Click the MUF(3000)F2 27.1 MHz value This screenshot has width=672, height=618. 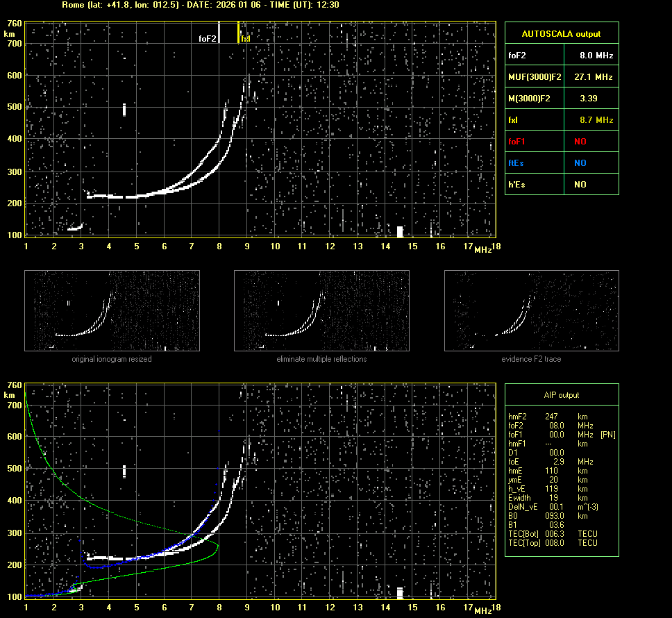click(x=596, y=76)
